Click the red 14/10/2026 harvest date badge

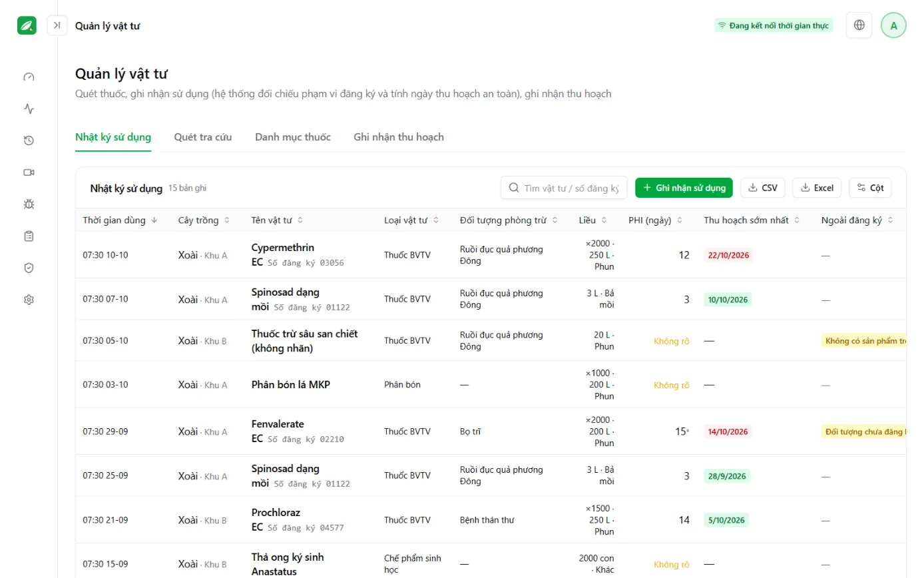click(728, 432)
